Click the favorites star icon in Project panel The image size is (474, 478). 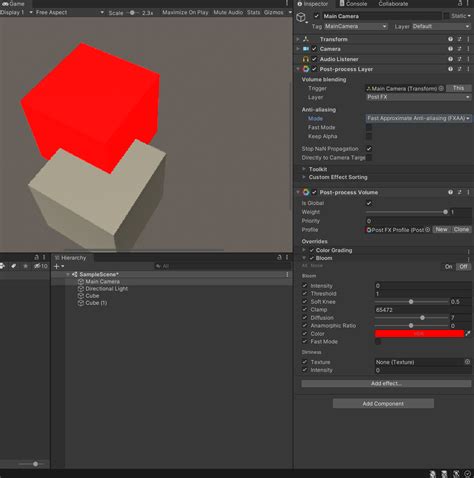[x=26, y=266]
